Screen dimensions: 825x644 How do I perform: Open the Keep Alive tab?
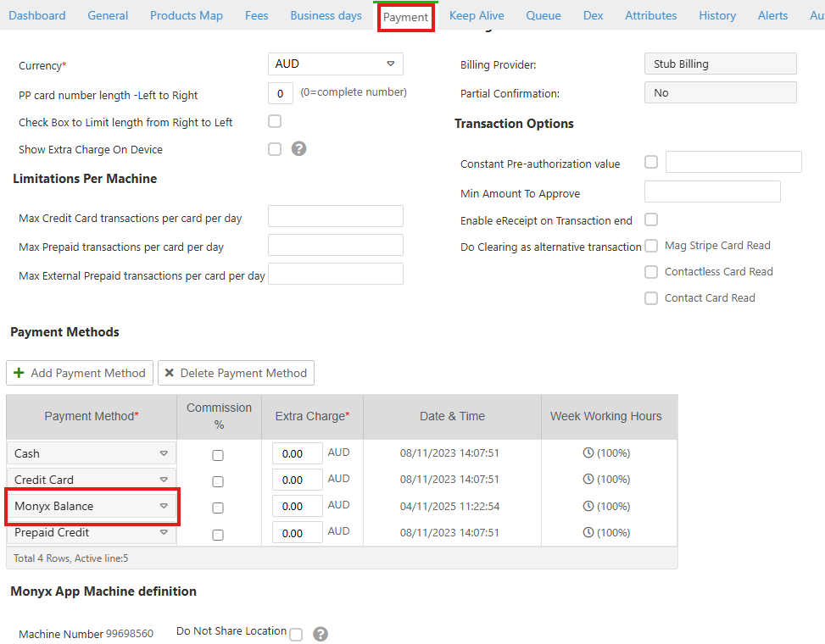click(x=477, y=15)
